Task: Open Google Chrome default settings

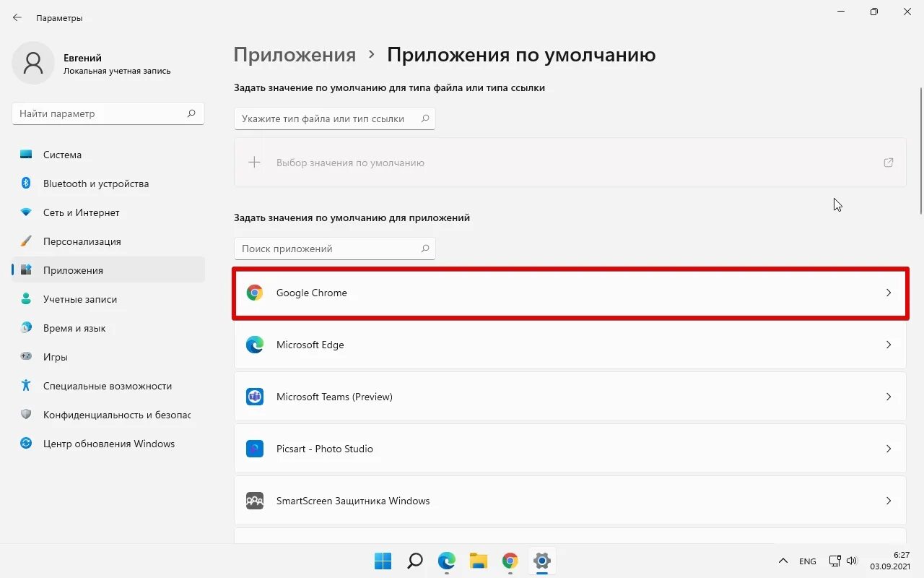Action: coord(570,293)
